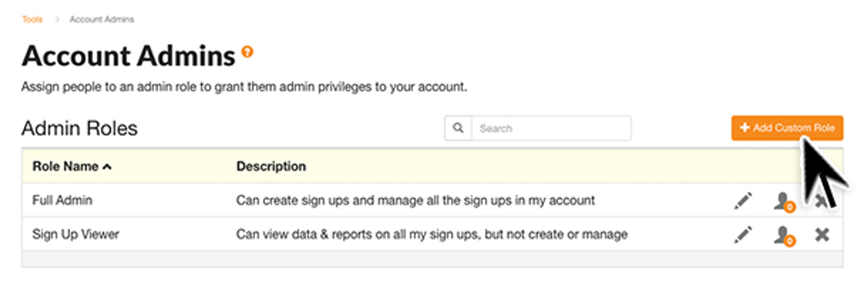Toggle the Role Name sort arrow
This screenshot has height=296, width=868.
click(107, 166)
